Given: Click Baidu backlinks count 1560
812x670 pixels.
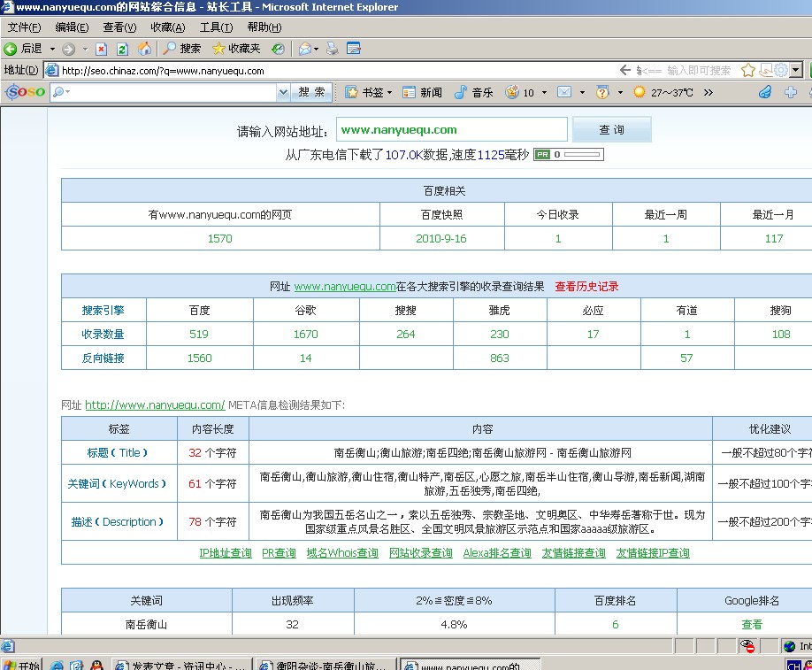Looking at the screenshot, I should pos(199,358).
